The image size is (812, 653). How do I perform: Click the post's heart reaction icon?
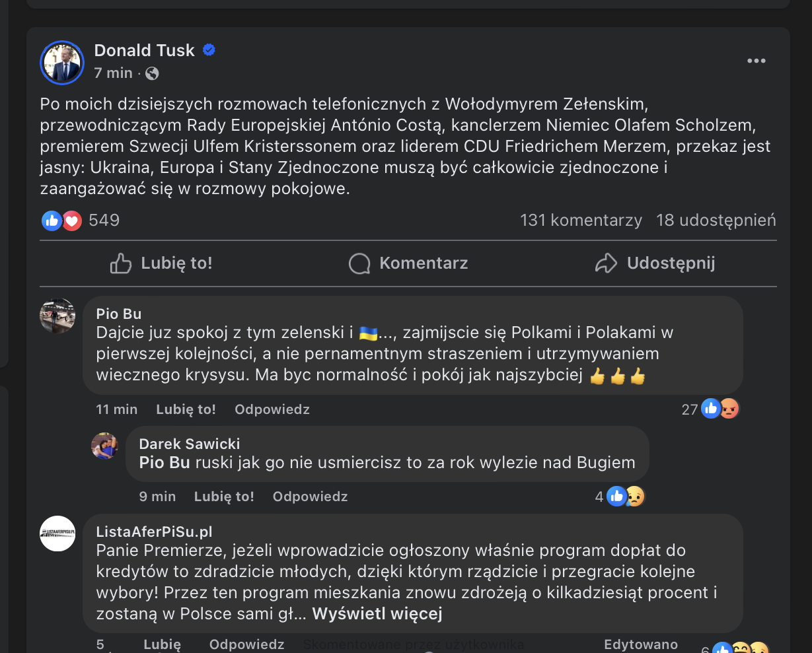[x=72, y=221]
